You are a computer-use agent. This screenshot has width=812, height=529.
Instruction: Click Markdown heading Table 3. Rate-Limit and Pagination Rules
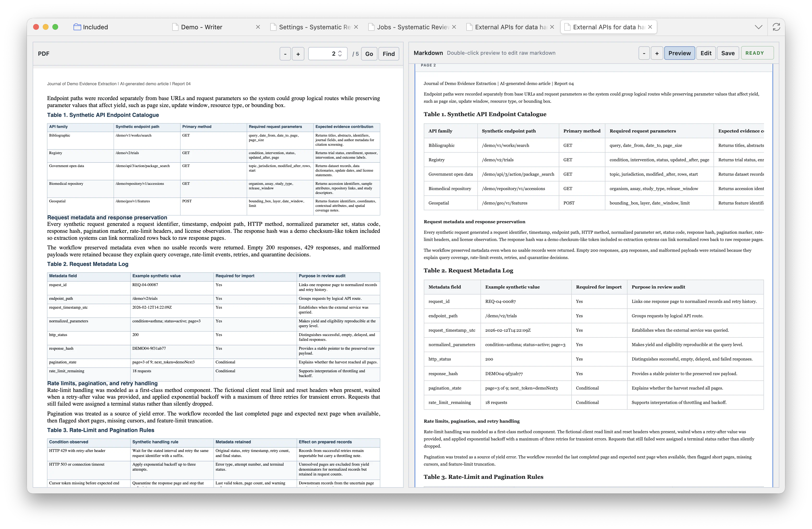click(x=483, y=477)
